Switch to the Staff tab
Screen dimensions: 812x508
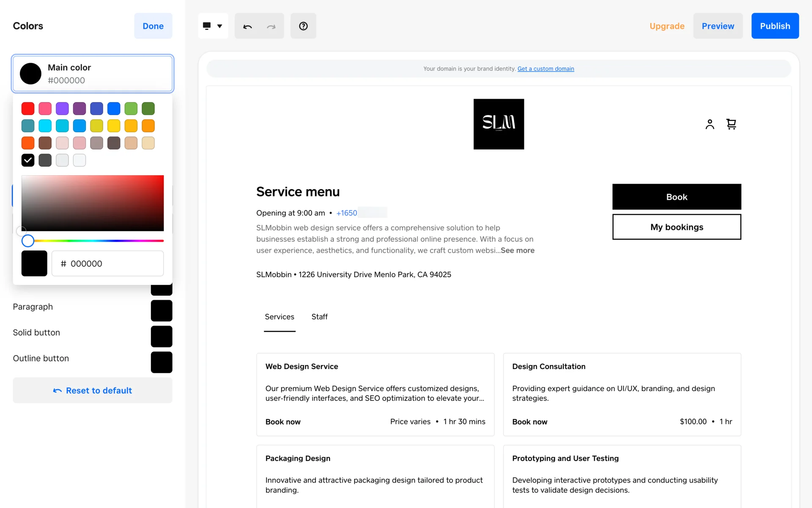tap(319, 317)
